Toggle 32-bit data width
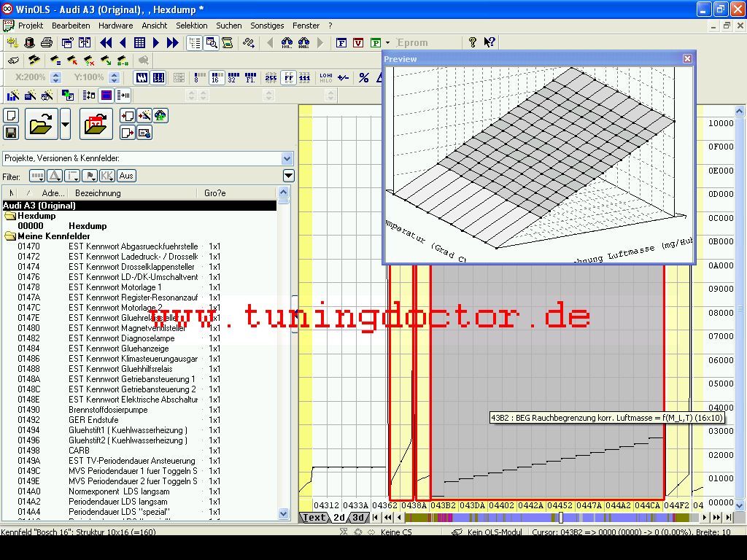 click(x=233, y=77)
